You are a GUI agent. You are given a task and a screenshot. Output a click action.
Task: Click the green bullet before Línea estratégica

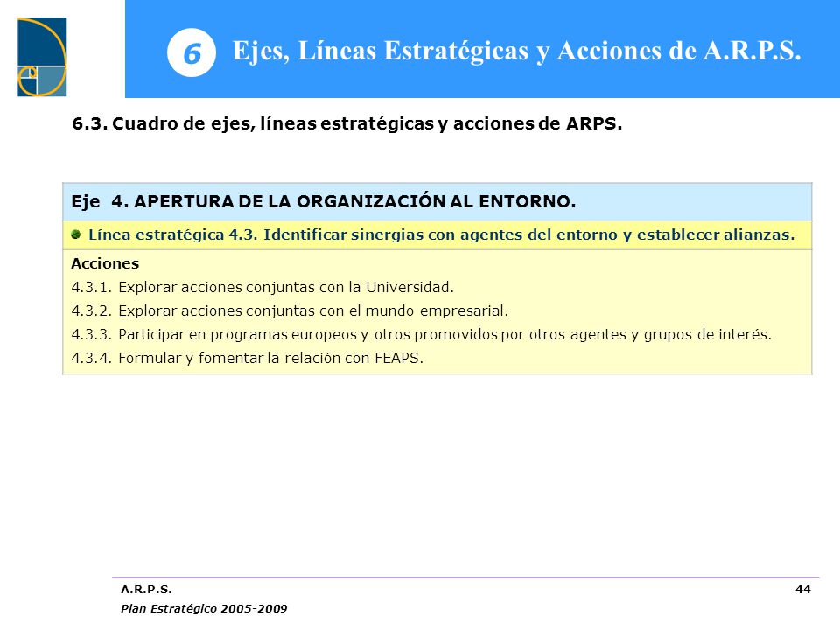(75, 234)
